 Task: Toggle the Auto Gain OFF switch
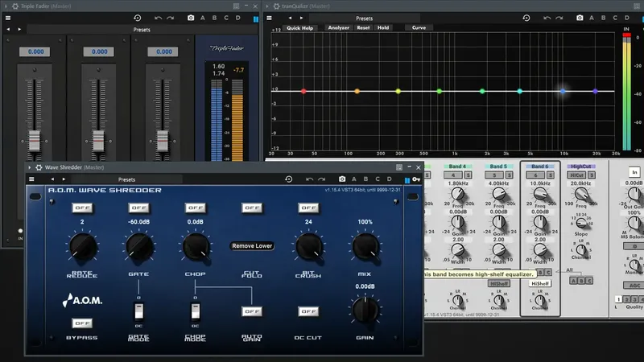252,311
